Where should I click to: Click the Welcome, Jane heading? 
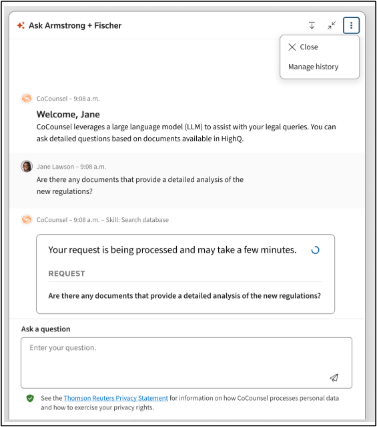[68, 114]
